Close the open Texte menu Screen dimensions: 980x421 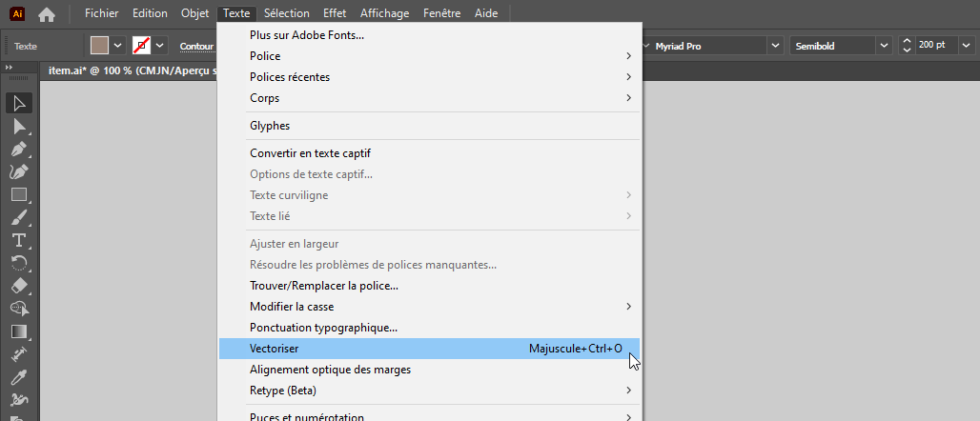point(236,13)
